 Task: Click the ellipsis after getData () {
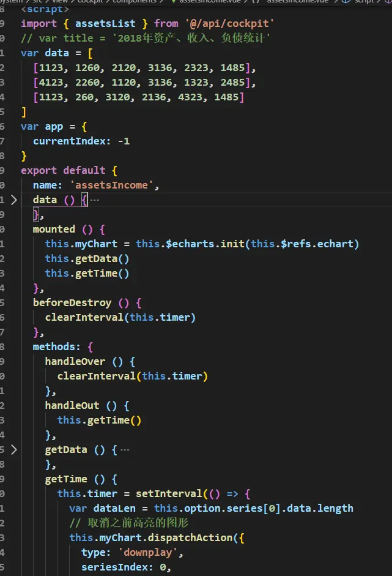click(x=125, y=450)
